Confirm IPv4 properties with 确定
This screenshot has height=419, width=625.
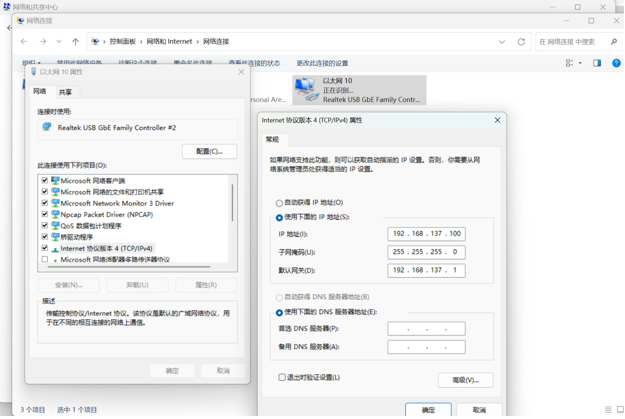[x=428, y=410]
